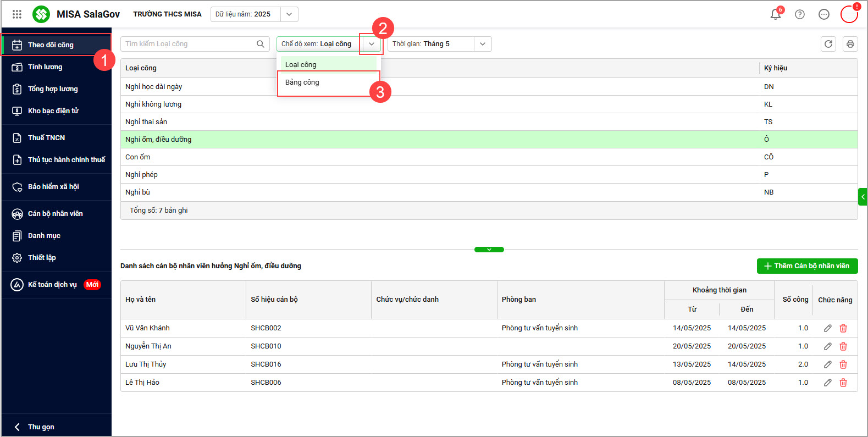The height and width of the screenshot is (437, 868).
Task: Expand the Thời gian Tháng 5 dropdown
Action: (x=482, y=44)
